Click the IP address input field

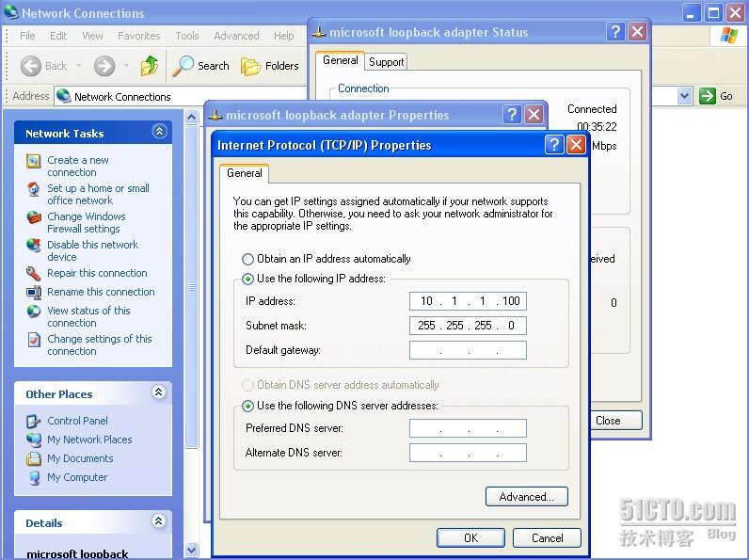click(468, 301)
